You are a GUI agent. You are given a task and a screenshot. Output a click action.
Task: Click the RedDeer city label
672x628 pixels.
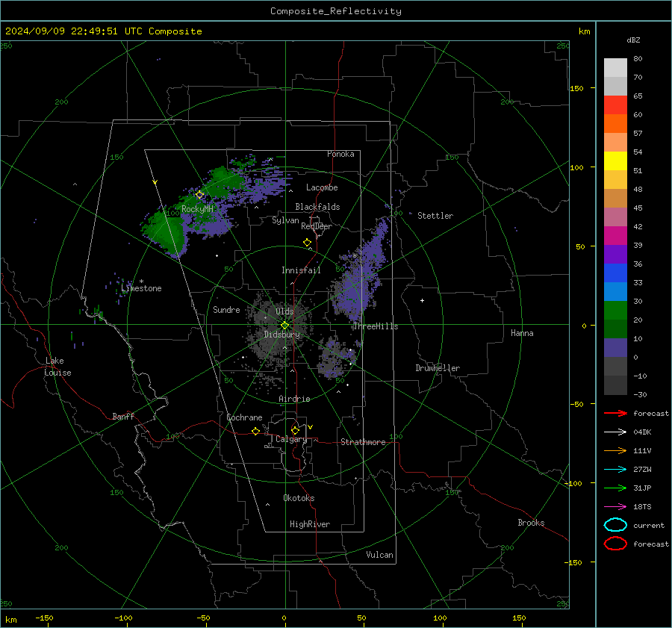317,226
